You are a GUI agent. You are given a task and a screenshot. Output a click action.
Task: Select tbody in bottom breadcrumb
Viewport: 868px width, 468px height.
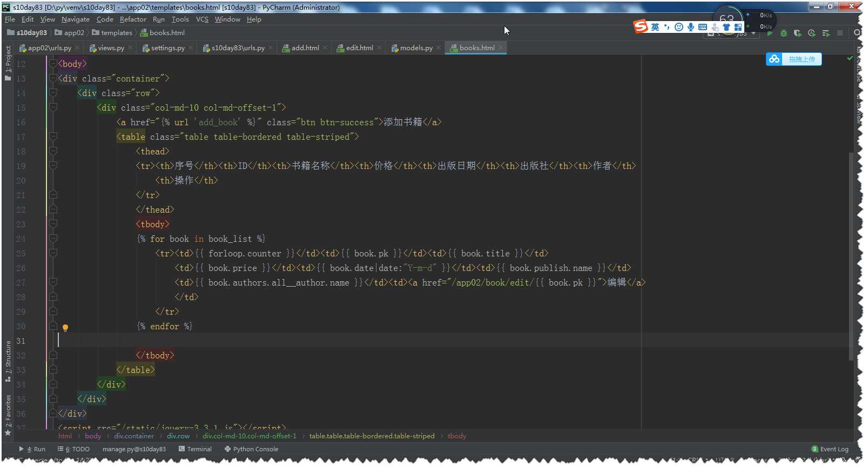pyautogui.click(x=457, y=436)
